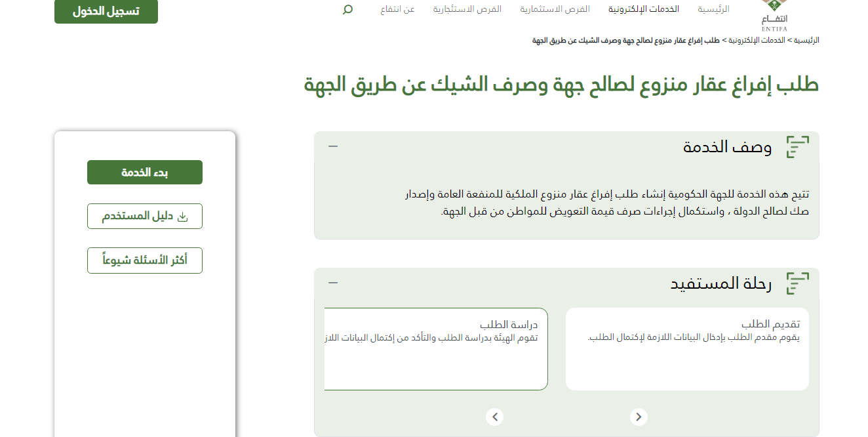
Task: Click the list icon beside رحلة المستفيد
Action: click(797, 283)
